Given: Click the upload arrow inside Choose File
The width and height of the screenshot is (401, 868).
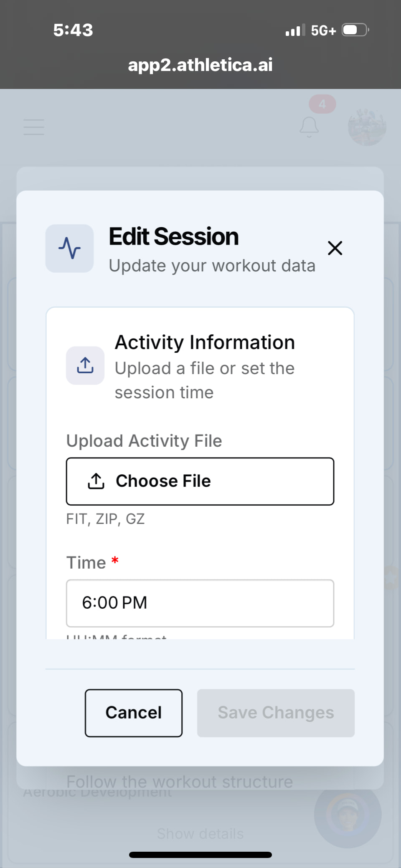Looking at the screenshot, I should 96,481.
